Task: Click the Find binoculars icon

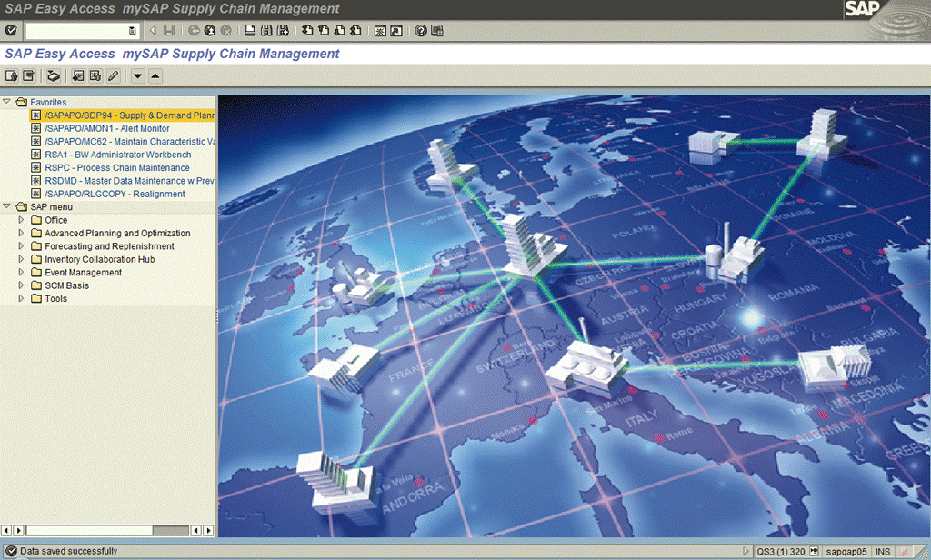Action: point(266,30)
